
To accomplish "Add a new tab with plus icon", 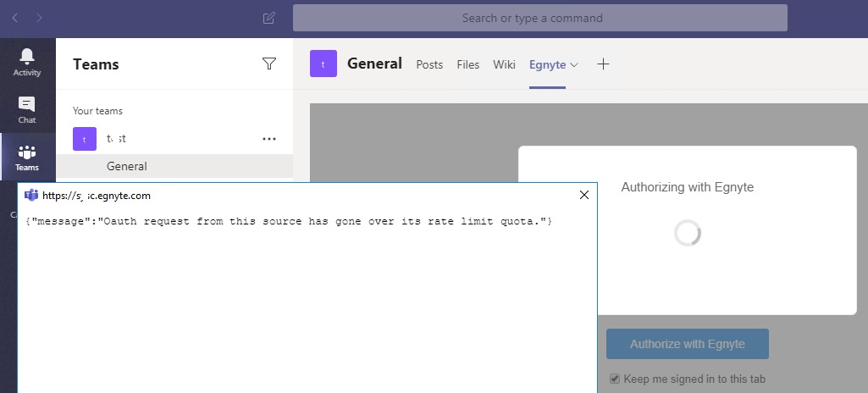I will point(604,64).
